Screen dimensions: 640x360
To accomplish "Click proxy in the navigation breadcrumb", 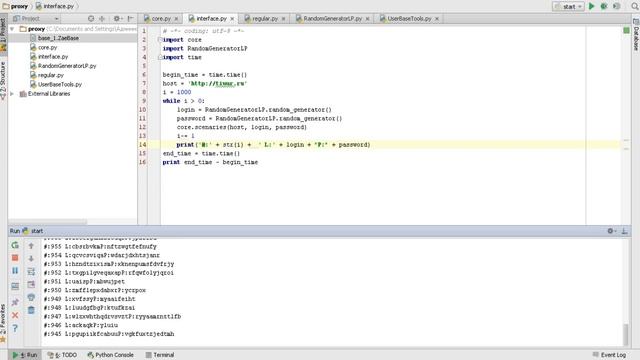I will (16, 7).
